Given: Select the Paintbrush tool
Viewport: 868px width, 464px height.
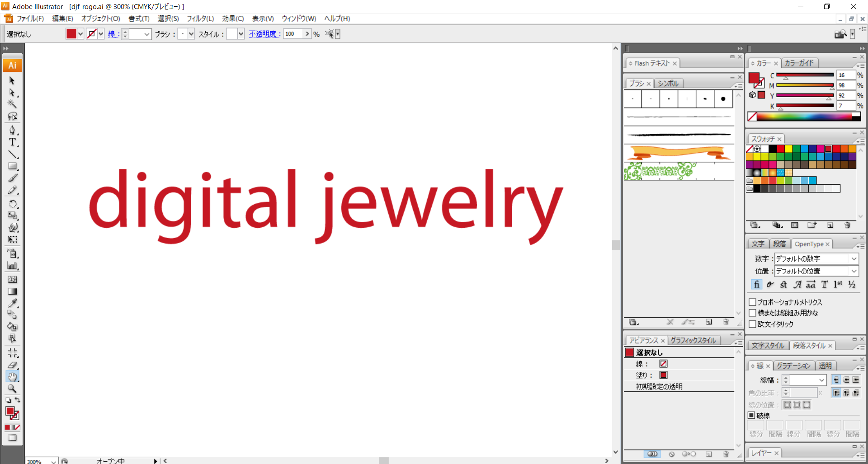Looking at the screenshot, I should (12, 178).
